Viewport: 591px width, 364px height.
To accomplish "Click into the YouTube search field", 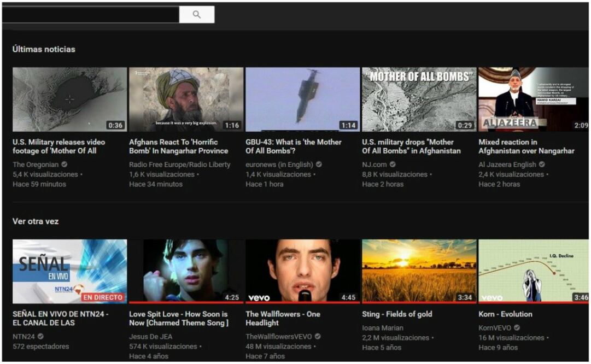I will coord(90,15).
